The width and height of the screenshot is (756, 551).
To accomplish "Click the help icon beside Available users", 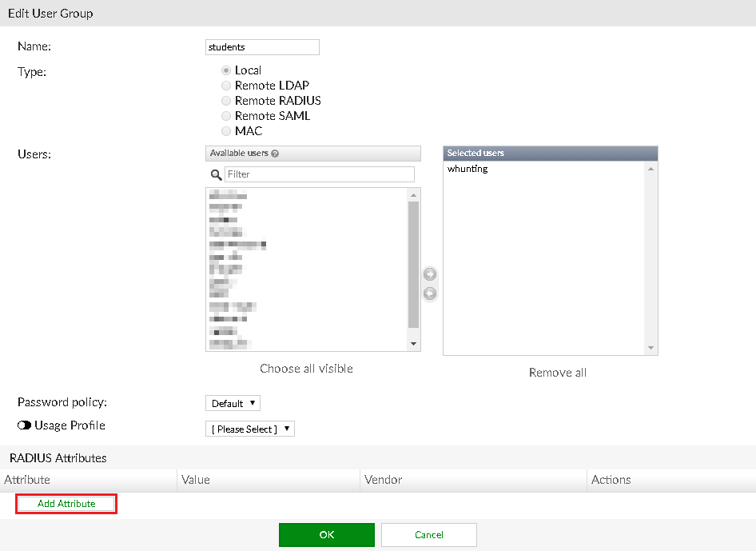I will 275,154.
